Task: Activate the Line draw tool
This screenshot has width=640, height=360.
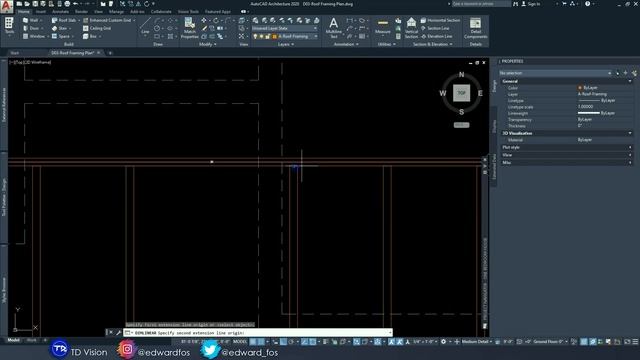Action: tap(145, 27)
